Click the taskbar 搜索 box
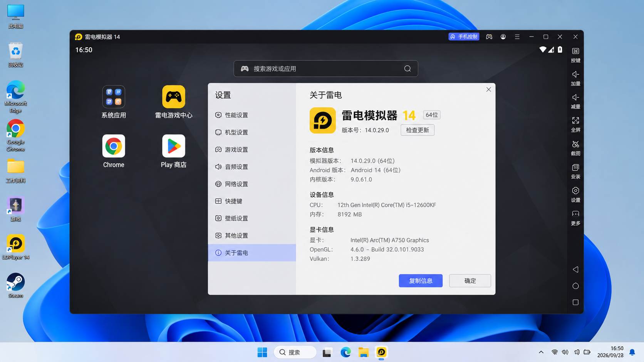 pyautogui.click(x=295, y=352)
